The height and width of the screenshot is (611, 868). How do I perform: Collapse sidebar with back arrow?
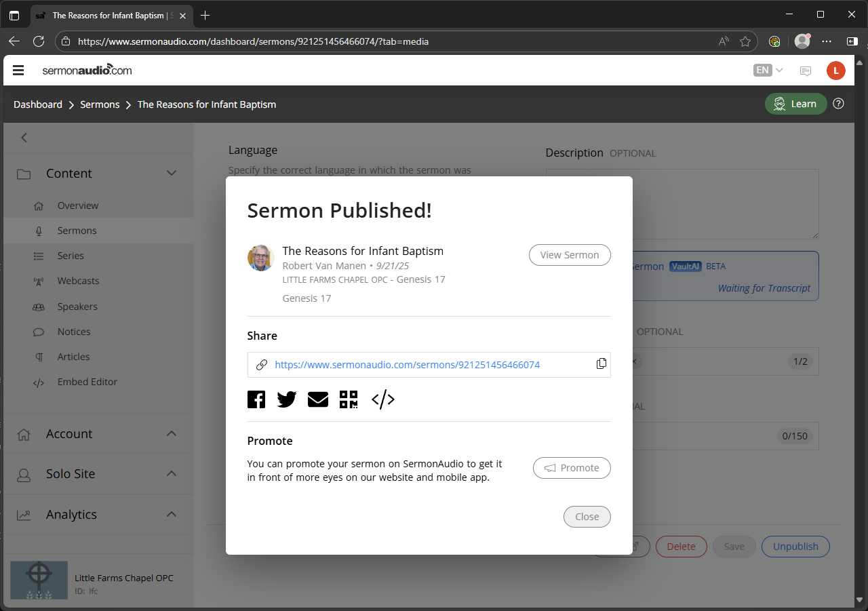(x=24, y=138)
